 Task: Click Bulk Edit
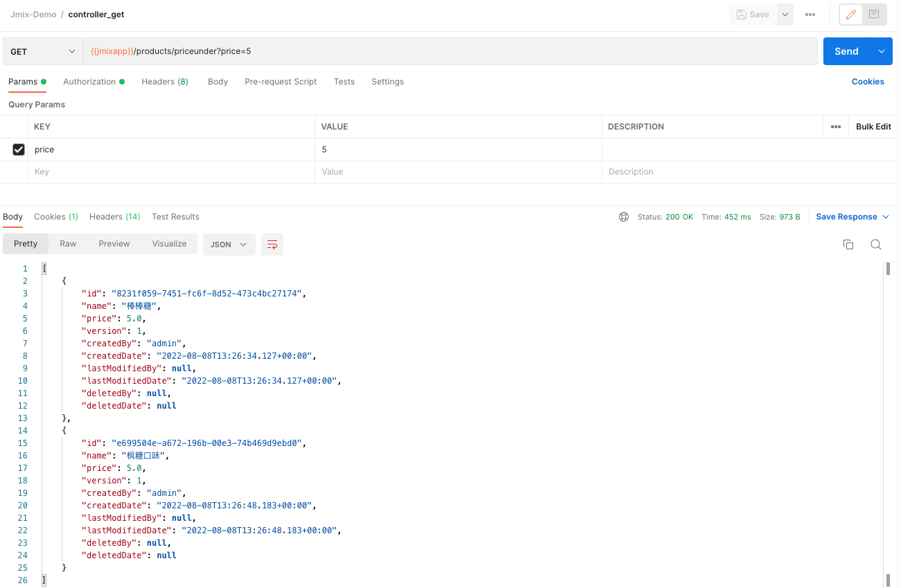click(873, 127)
